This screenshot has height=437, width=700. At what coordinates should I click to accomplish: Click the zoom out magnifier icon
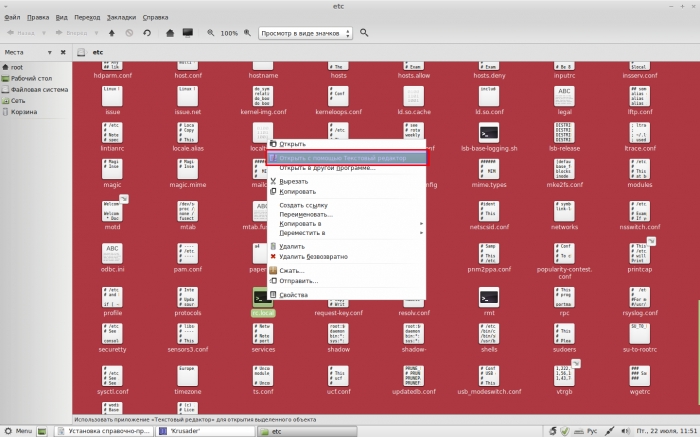click(210, 33)
